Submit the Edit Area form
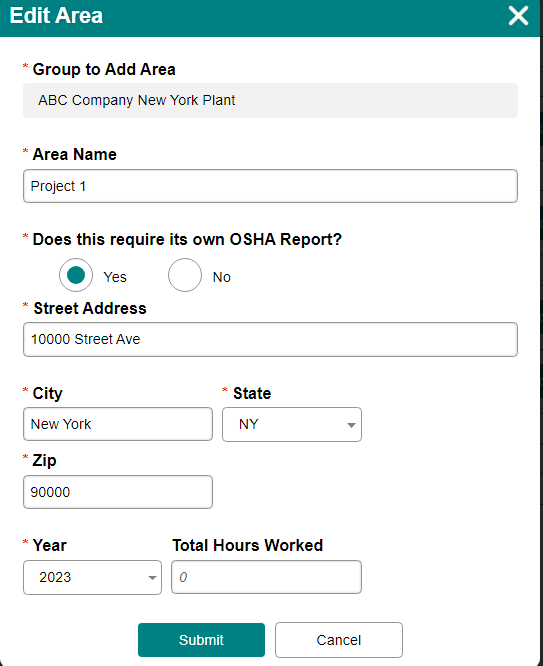543x666 pixels. coord(201,640)
